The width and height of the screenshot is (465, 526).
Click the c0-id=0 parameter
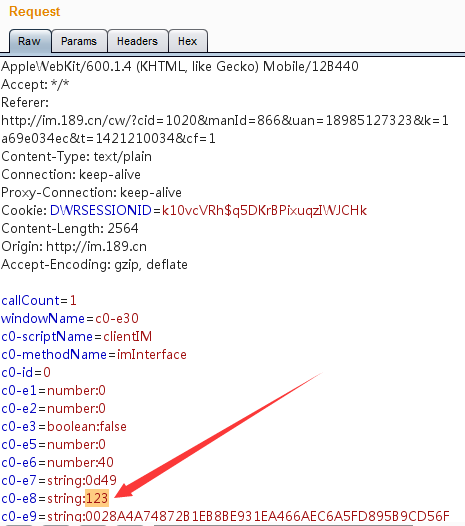pyautogui.click(x=26, y=372)
